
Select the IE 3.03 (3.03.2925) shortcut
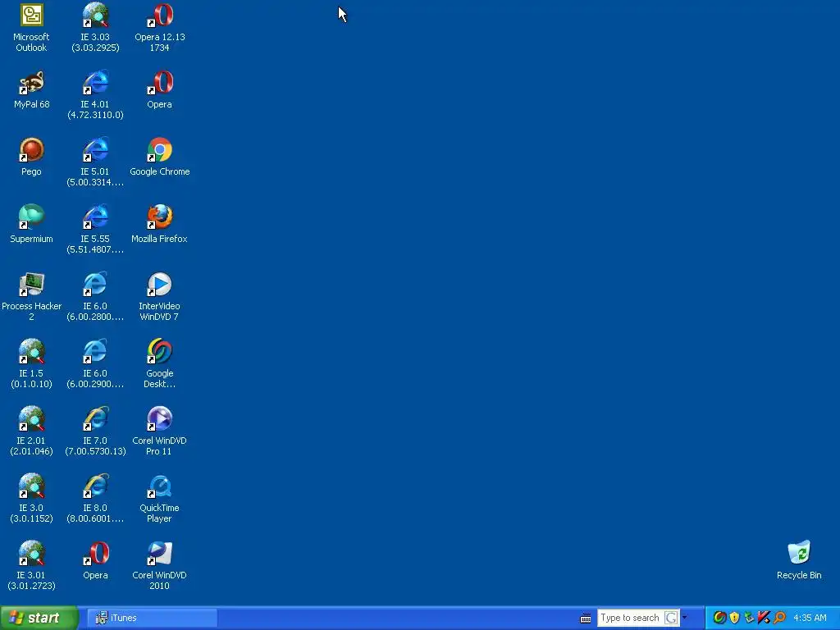[95, 15]
